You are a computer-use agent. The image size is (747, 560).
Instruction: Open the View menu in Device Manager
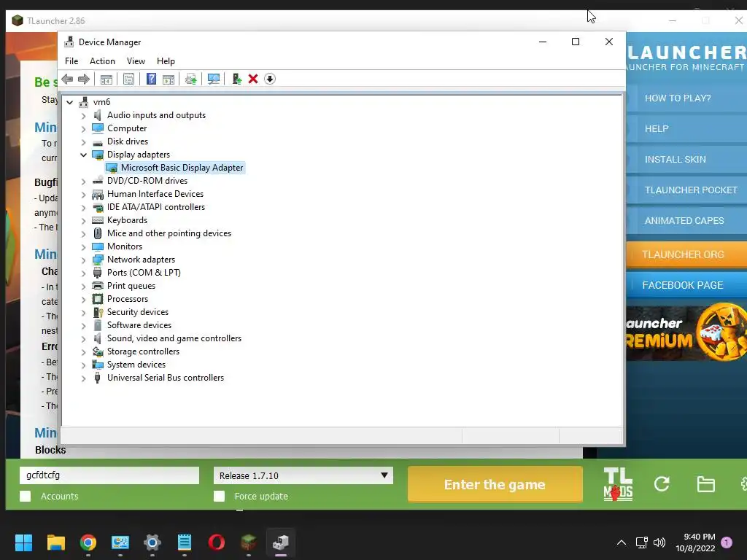pyautogui.click(x=136, y=61)
